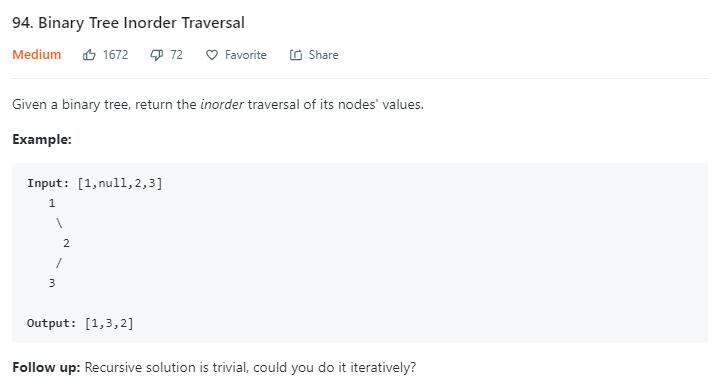720x388 pixels.
Task: Click tree node 1 in diagram
Action: coord(52,203)
